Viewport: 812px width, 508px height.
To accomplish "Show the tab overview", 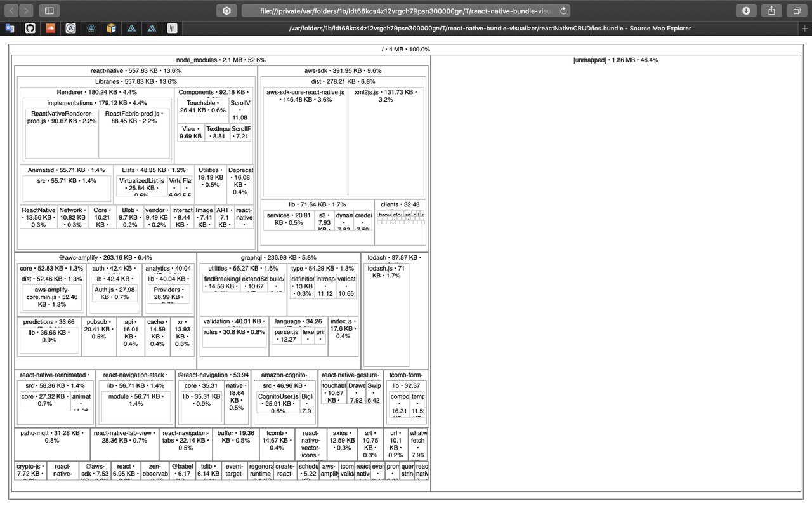I will (796, 10).
